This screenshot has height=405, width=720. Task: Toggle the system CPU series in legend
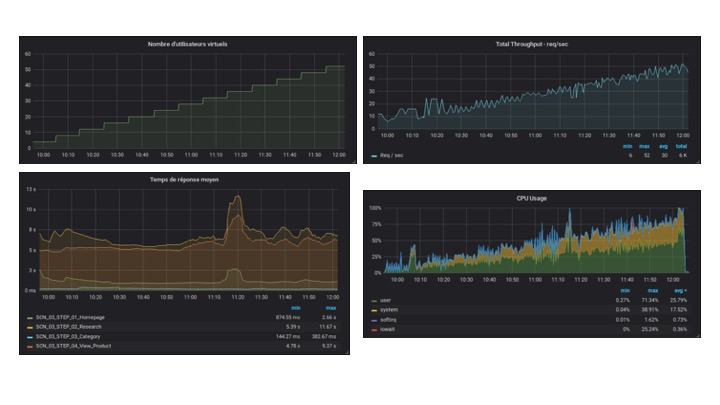click(389, 310)
